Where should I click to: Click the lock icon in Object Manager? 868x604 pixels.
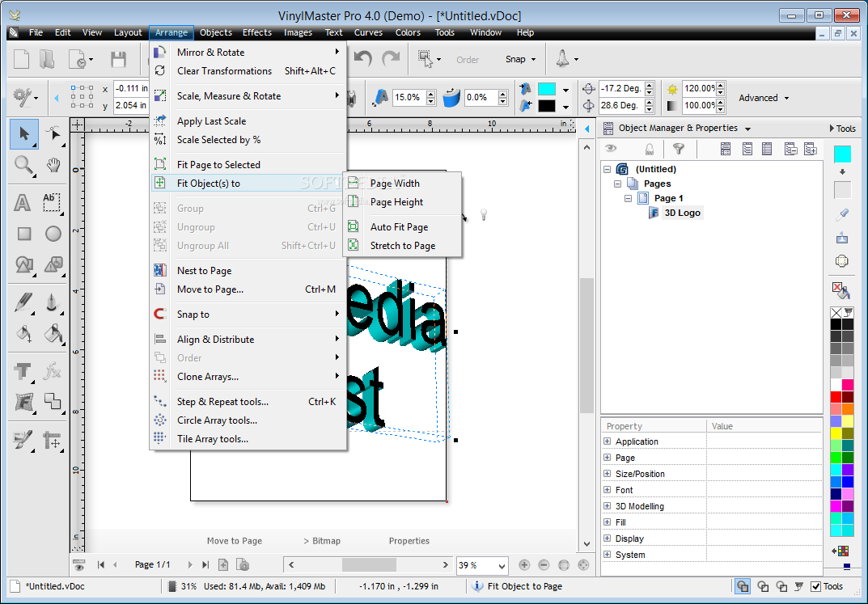click(650, 148)
